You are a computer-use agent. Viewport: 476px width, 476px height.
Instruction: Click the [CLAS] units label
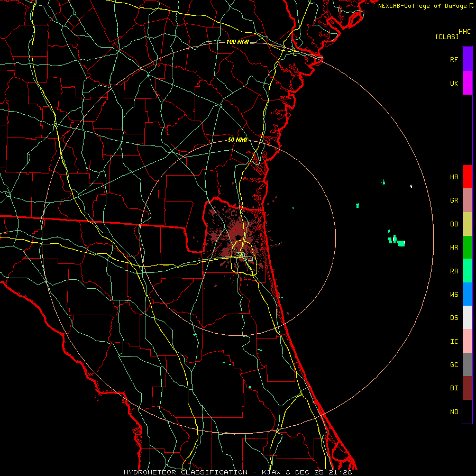(x=447, y=36)
